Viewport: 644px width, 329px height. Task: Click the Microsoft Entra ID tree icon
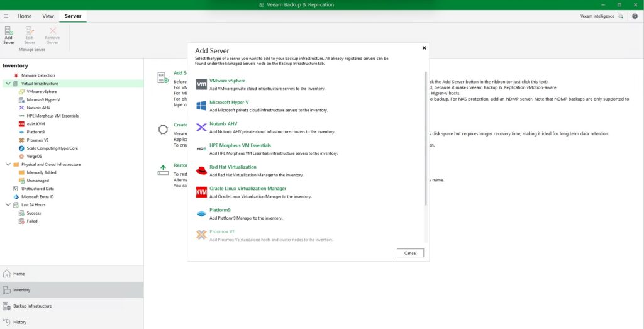pos(16,197)
